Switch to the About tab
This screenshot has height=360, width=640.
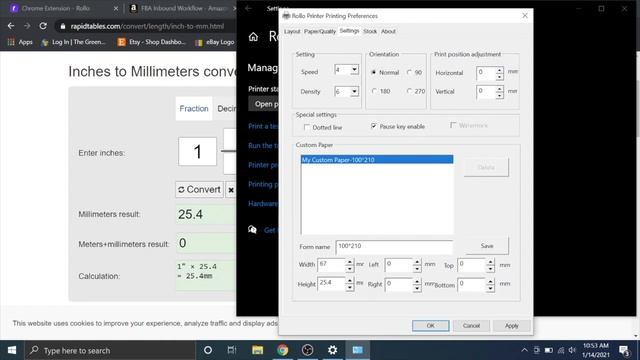pos(388,31)
